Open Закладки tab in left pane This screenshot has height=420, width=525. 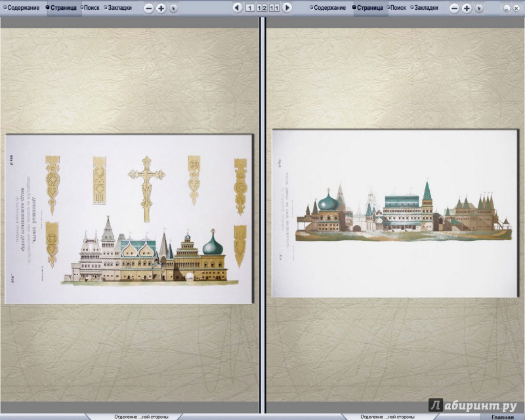pos(118,8)
